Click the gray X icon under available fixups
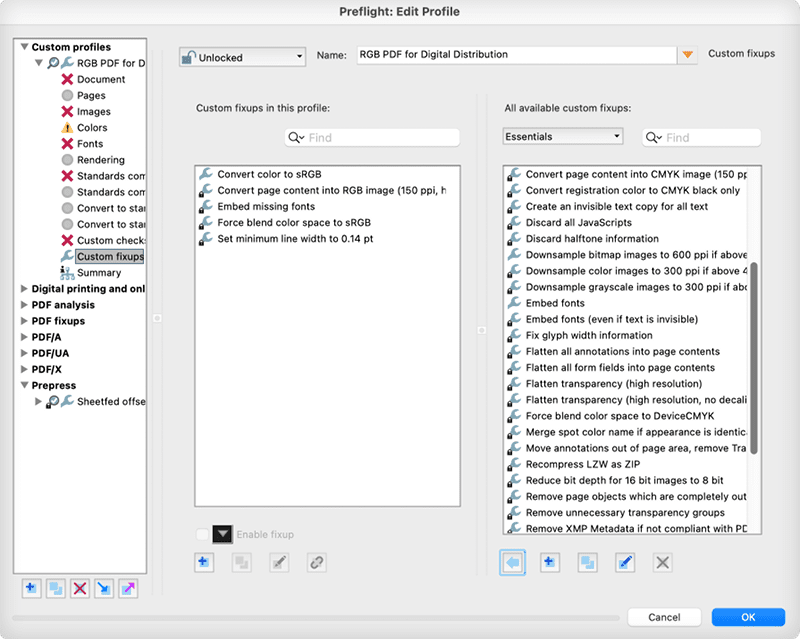 tap(662, 563)
